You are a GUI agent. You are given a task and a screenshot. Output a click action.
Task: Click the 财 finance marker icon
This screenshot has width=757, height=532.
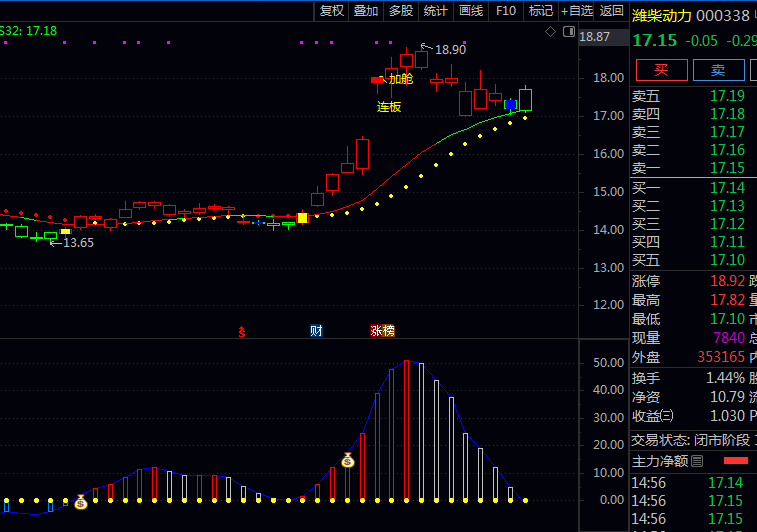tap(316, 331)
